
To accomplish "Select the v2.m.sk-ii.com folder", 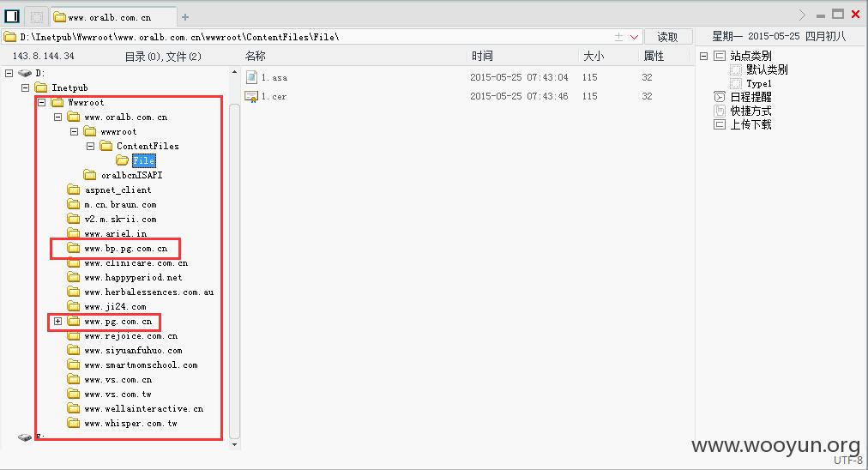I will (x=120, y=219).
